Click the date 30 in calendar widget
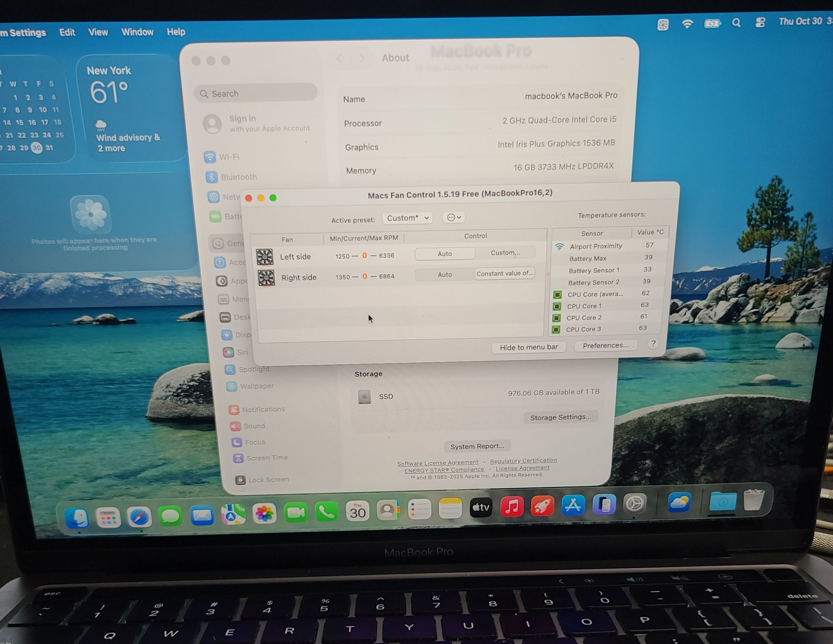This screenshot has height=644, width=833. 37,148
